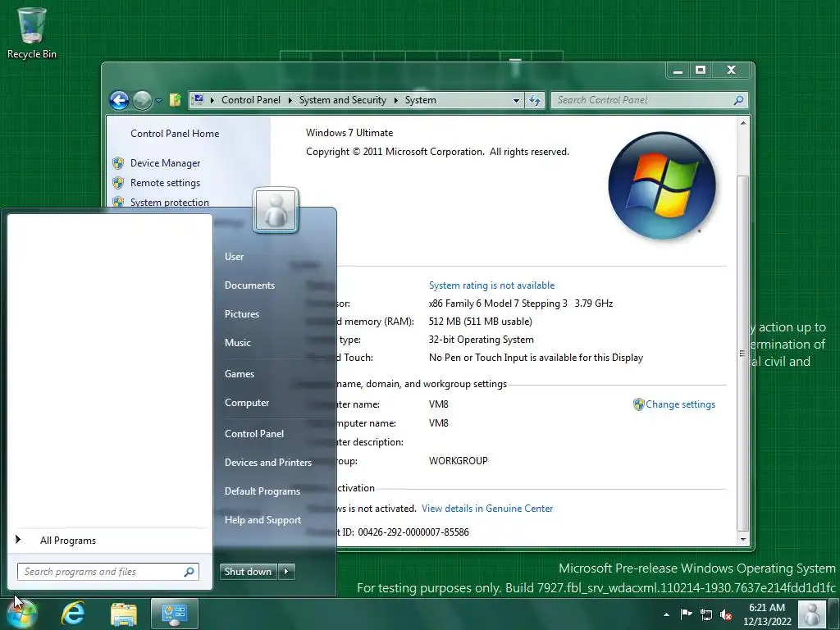Screen dimensions: 840x630
Task: Open Games from Start menu
Action: point(240,374)
